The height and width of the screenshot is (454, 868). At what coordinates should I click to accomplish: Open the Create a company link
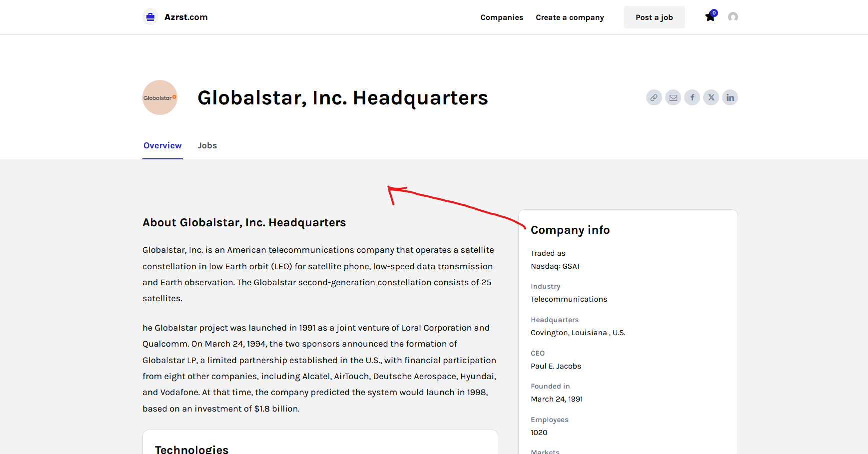(570, 17)
